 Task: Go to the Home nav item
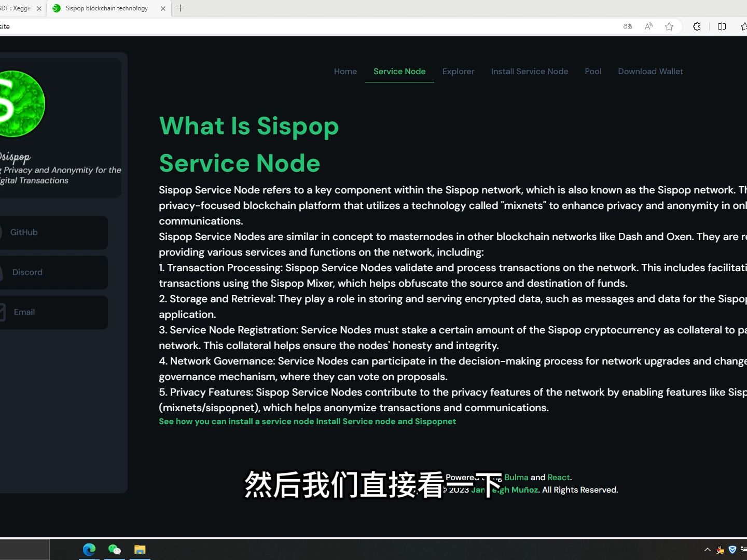(345, 72)
